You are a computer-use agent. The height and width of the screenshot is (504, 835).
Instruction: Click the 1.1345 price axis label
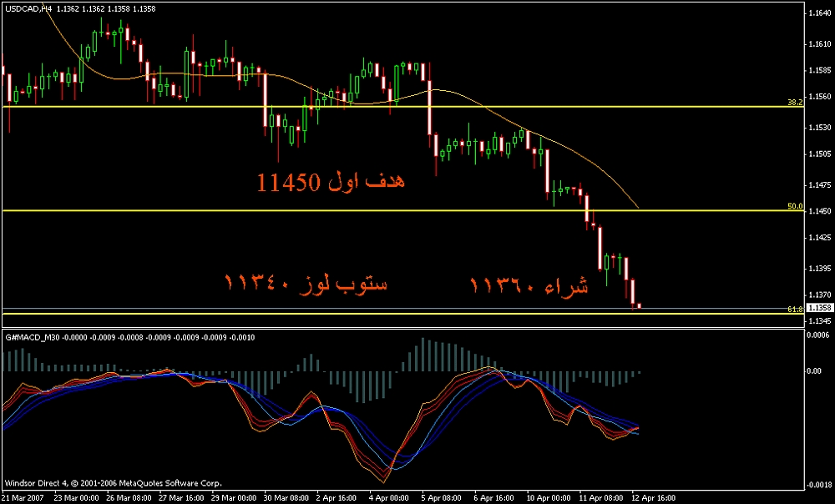[819, 321]
